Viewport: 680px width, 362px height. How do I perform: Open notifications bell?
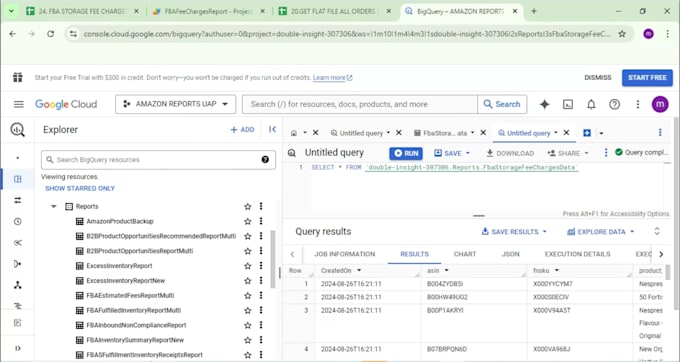591,104
